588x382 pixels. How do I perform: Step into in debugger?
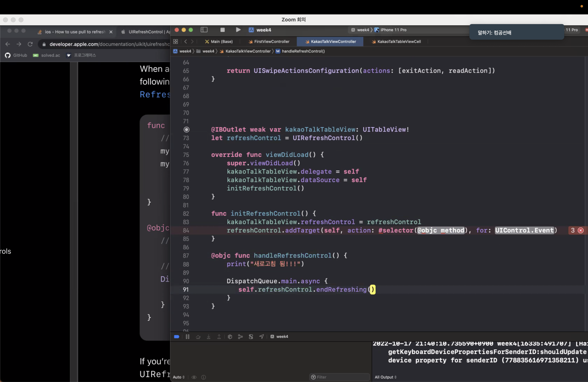(x=208, y=336)
